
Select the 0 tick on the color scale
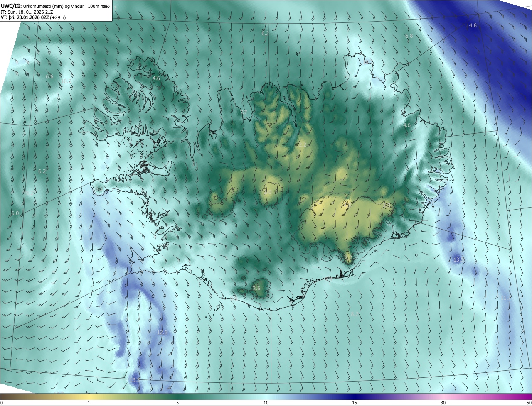(2, 403)
